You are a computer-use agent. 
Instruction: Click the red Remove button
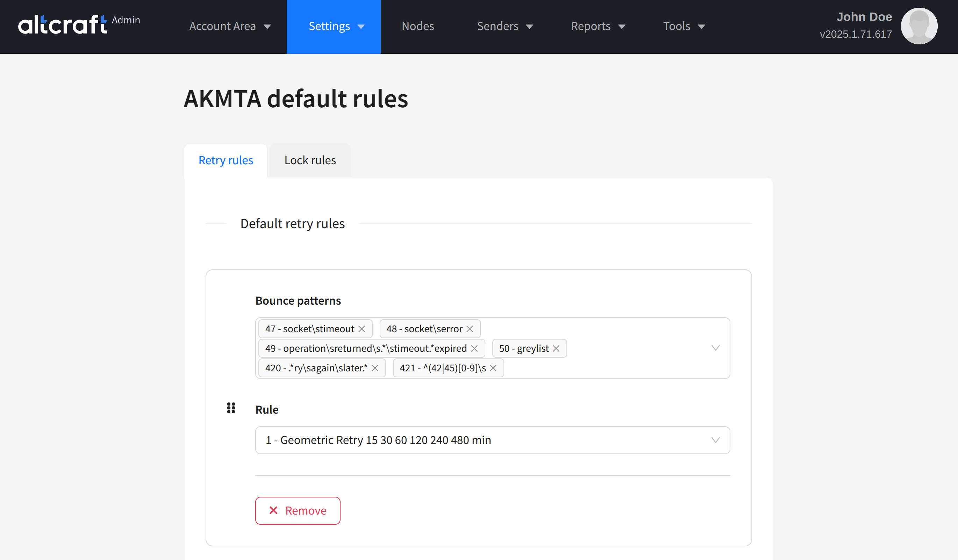coord(298,511)
